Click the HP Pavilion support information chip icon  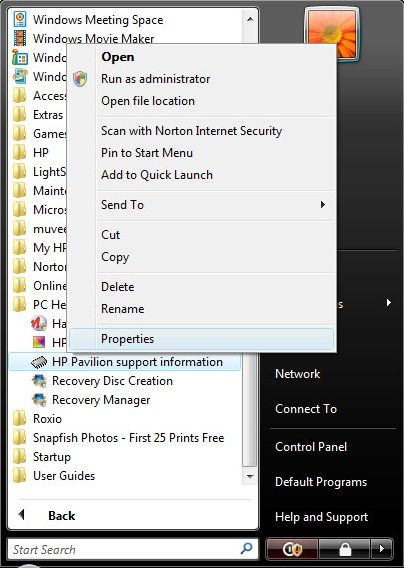(x=39, y=362)
